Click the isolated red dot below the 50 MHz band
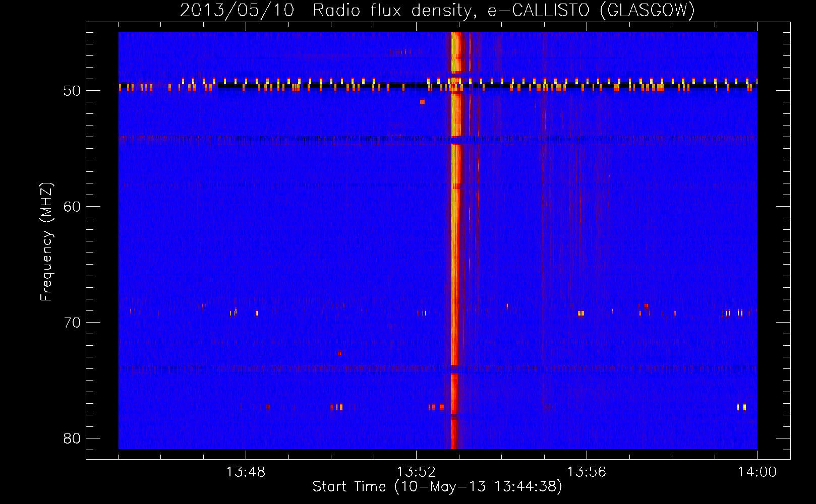The image size is (816, 504). [422, 102]
